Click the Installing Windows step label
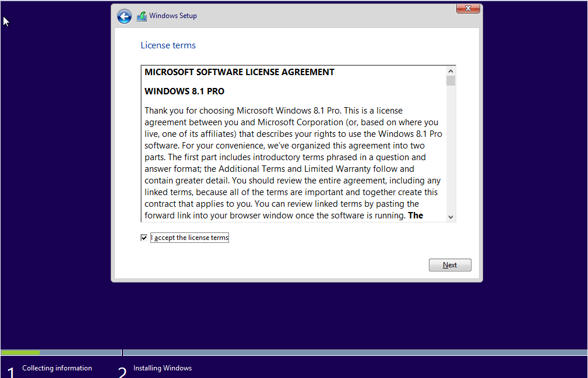The image size is (588, 378). pos(163,368)
